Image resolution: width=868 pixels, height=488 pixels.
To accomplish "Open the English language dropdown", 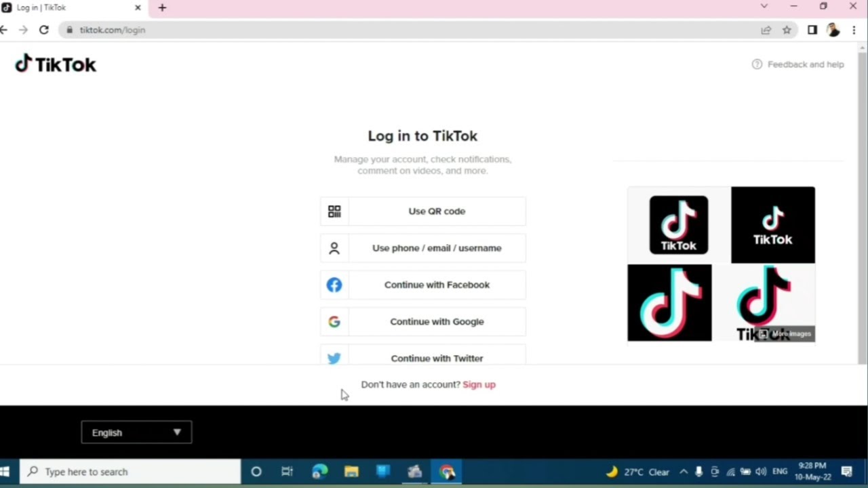I will (x=136, y=432).
